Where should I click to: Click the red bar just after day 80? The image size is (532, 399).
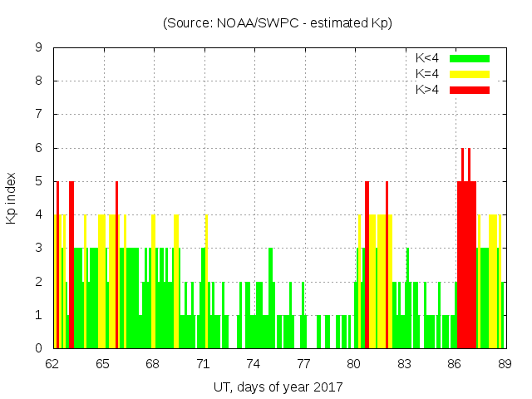tap(367, 266)
